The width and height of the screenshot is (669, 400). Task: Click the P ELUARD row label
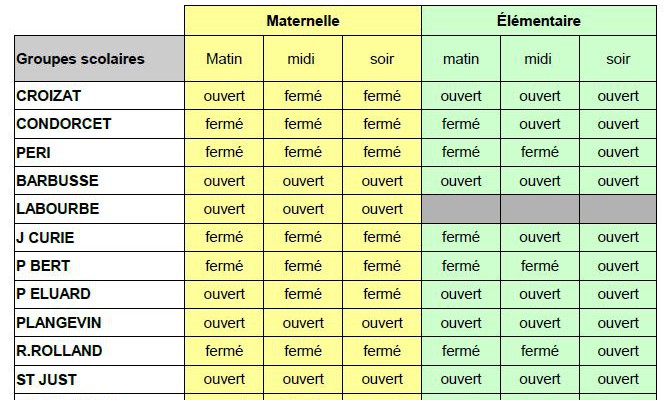tap(99, 294)
